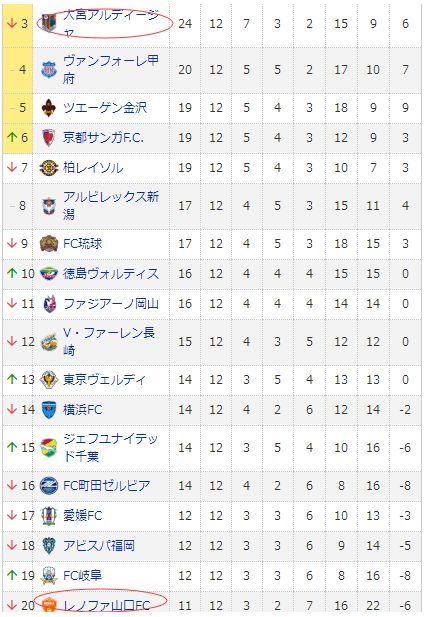Click the green up arrow beside rank 6
Screen dimensions: 424x617
12,137
